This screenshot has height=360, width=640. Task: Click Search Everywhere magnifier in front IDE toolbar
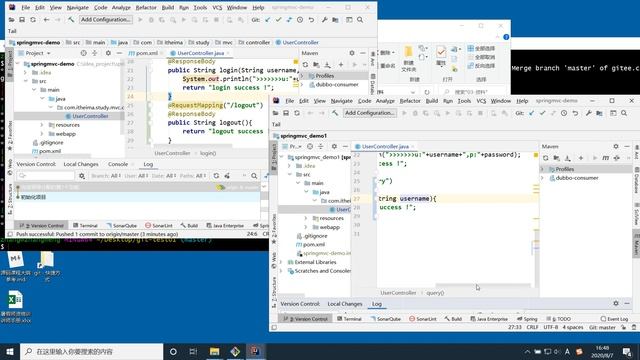click(x=624, y=113)
